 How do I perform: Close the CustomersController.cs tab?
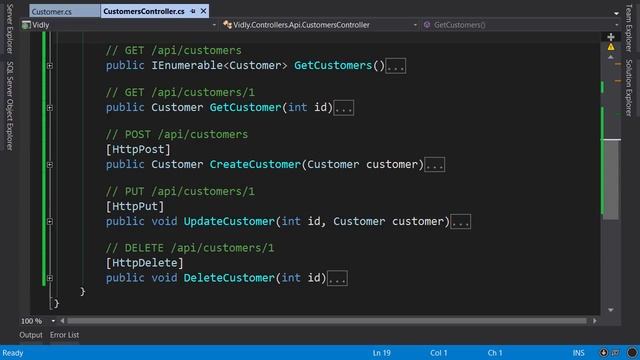(203, 11)
